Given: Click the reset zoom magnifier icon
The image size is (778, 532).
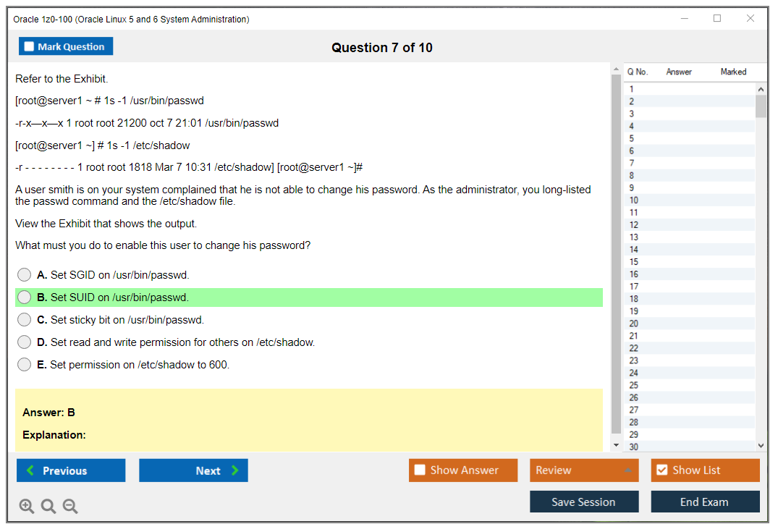Looking at the screenshot, I should [48, 507].
